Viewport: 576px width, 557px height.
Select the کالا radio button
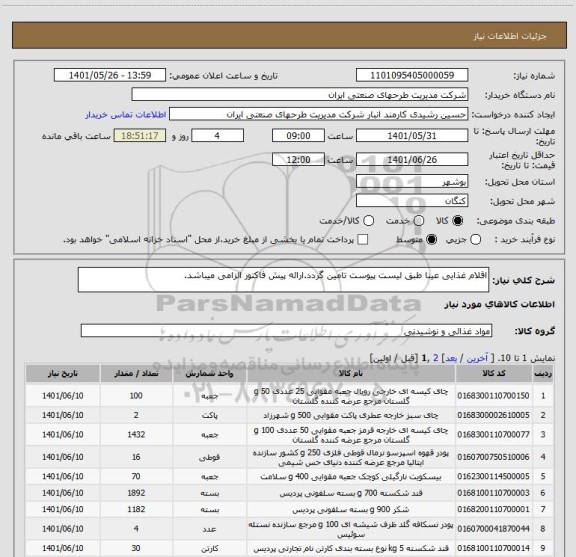pos(457,221)
